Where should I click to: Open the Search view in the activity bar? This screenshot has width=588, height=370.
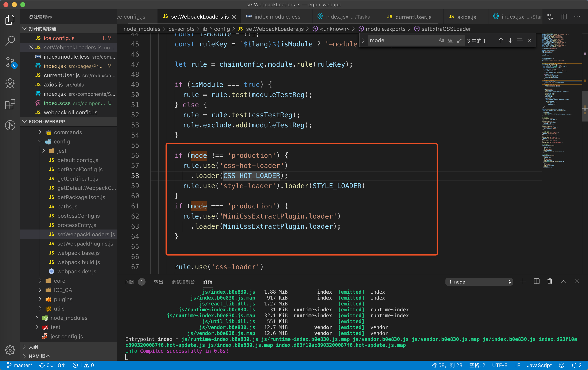10,41
